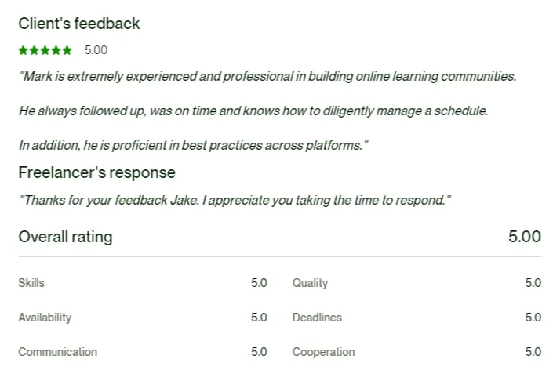The width and height of the screenshot is (553, 392).
Task: Click the Skills rating row
Action: (143, 283)
